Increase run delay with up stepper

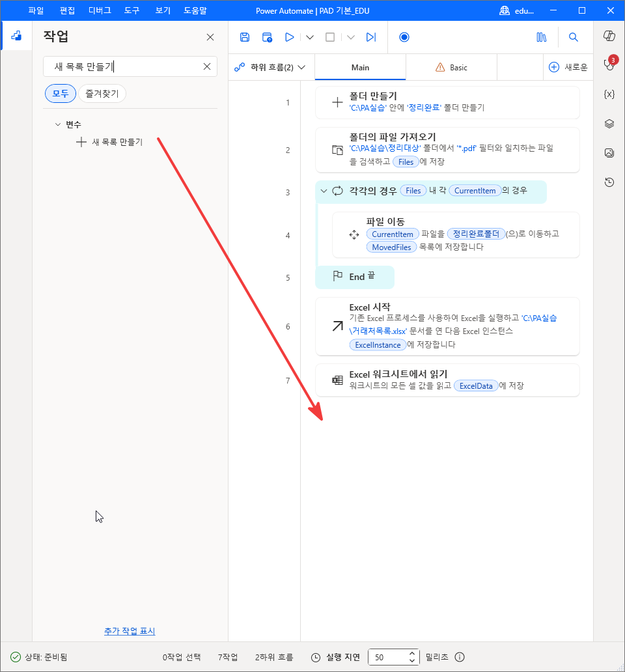coord(411,653)
